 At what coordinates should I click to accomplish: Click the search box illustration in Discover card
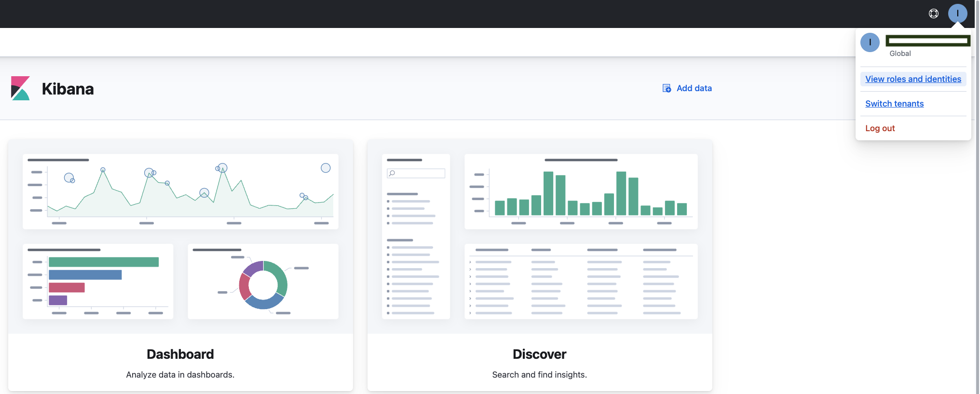(416, 173)
